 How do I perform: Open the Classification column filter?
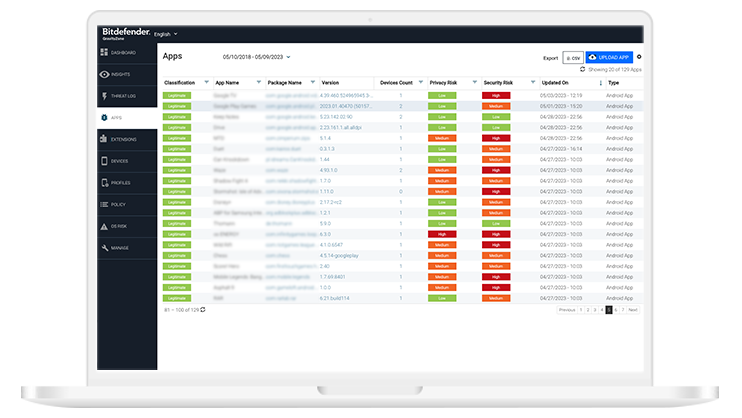[x=207, y=82]
